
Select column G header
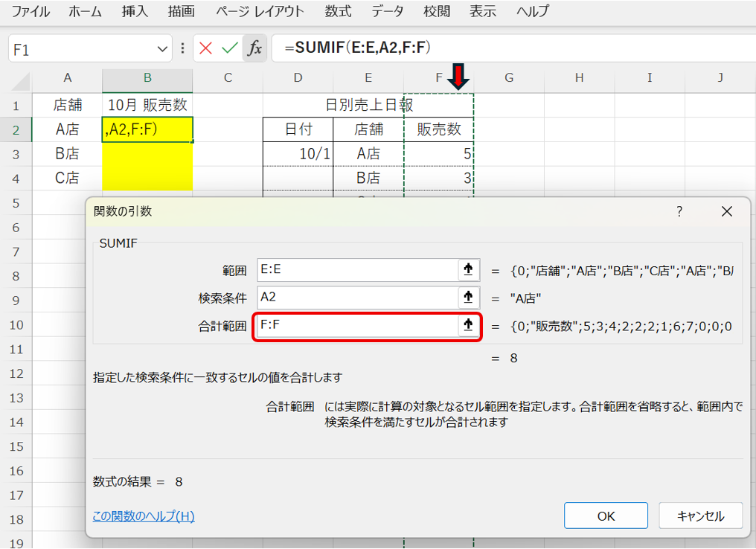pos(509,77)
